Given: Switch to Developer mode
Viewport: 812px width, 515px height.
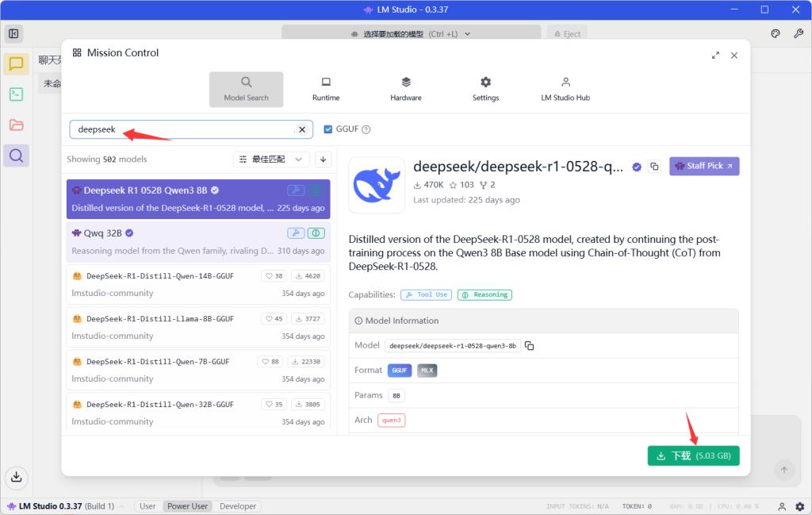Looking at the screenshot, I should [x=238, y=506].
